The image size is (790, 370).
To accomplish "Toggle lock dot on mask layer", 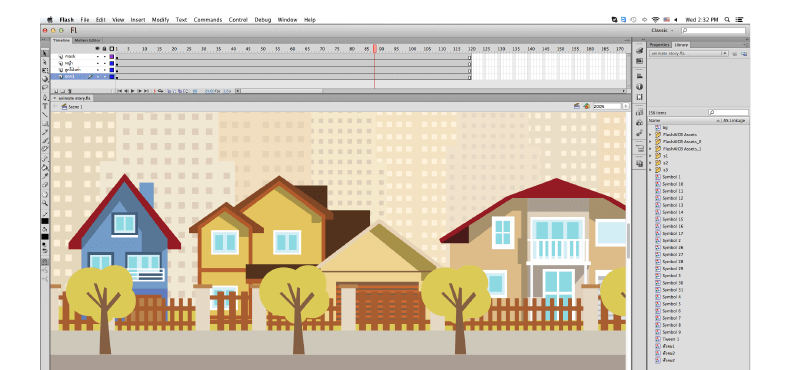I will (104, 56).
